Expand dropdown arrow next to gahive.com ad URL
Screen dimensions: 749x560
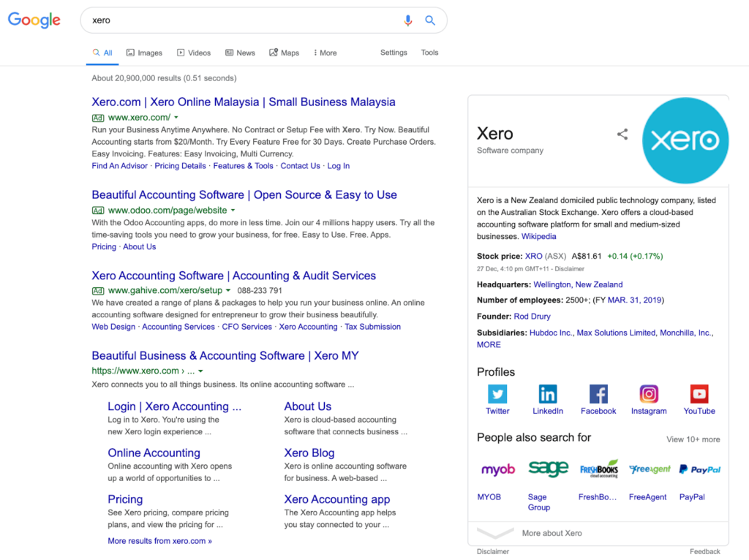pos(228,290)
